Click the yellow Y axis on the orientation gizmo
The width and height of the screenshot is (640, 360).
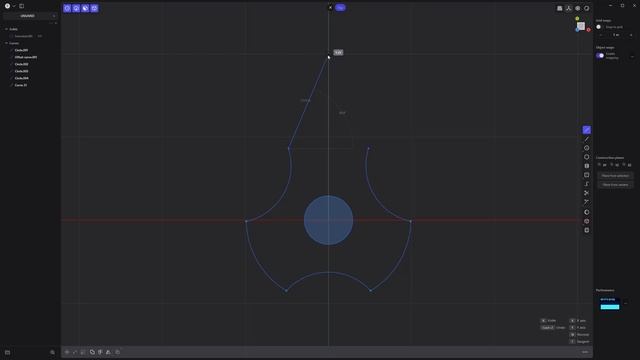pyautogui.click(x=577, y=19)
